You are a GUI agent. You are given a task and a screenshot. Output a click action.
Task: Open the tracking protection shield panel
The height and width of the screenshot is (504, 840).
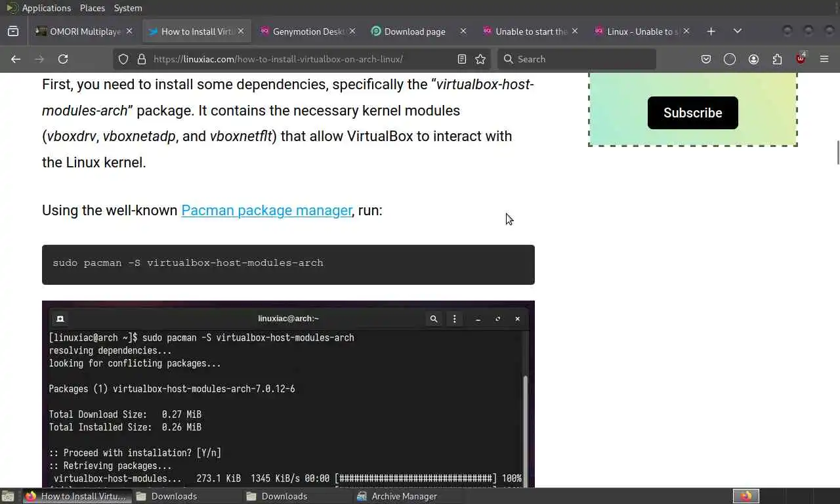[x=123, y=59]
